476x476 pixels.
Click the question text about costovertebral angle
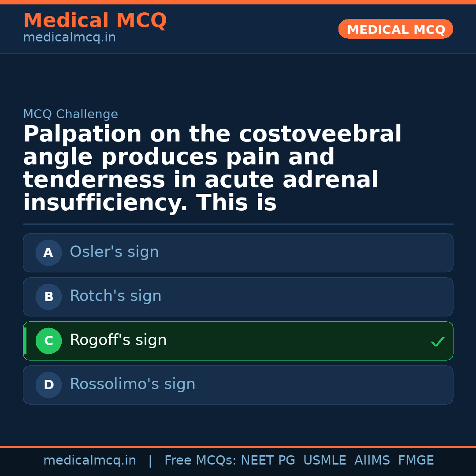pos(212,169)
